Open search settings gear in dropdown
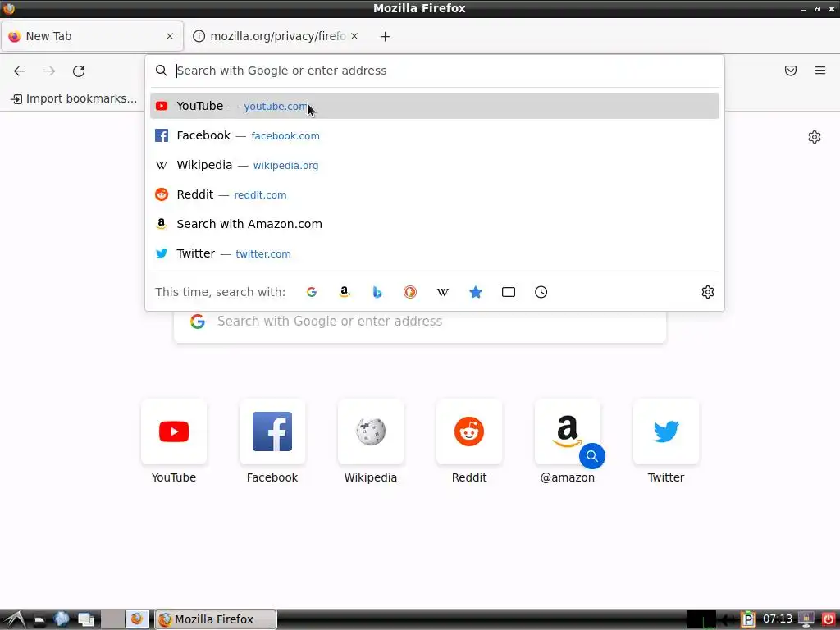 pos(708,292)
